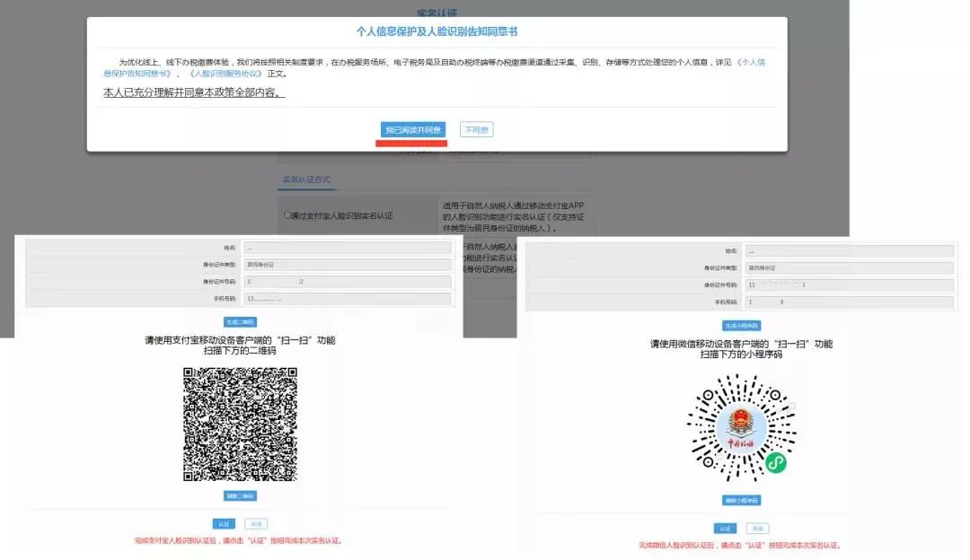Click 手机号码 field in Alipay panel
Image resolution: width=970 pixels, height=560 pixels.
coord(347,299)
